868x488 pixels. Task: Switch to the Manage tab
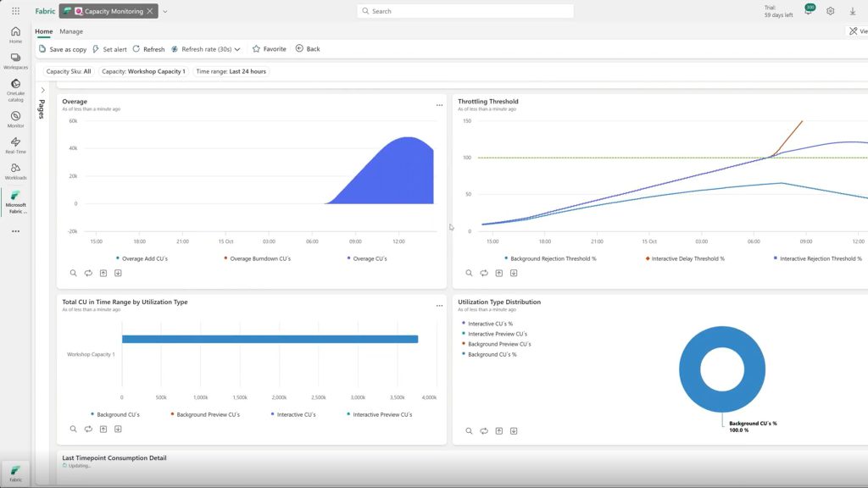click(70, 30)
